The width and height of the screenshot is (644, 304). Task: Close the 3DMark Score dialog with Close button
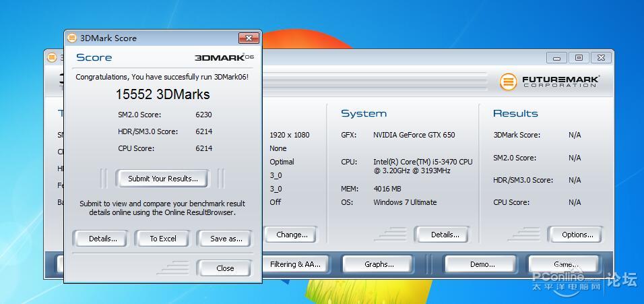pos(224,268)
